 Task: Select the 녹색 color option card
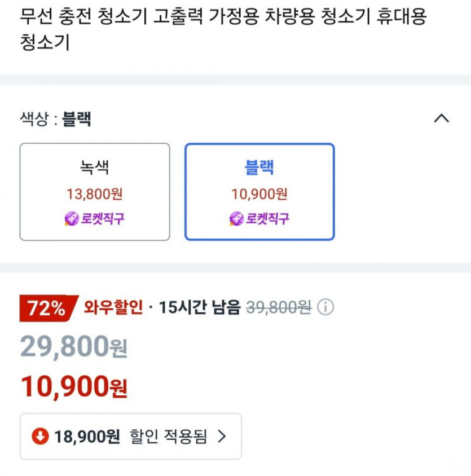click(95, 192)
